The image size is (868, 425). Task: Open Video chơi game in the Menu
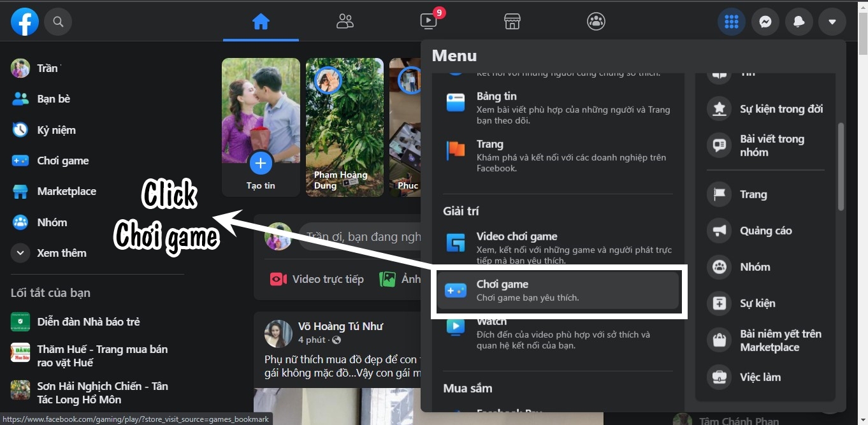pos(558,248)
